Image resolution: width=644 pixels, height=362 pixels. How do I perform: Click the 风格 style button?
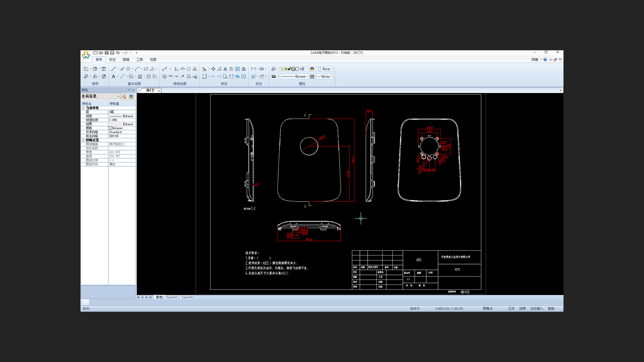click(x=535, y=60)
